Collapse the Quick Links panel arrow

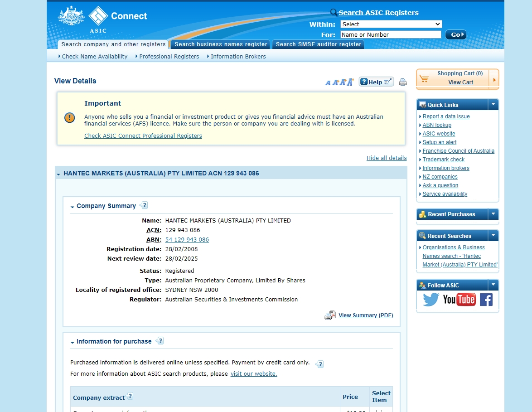click(x=493, y=105)
